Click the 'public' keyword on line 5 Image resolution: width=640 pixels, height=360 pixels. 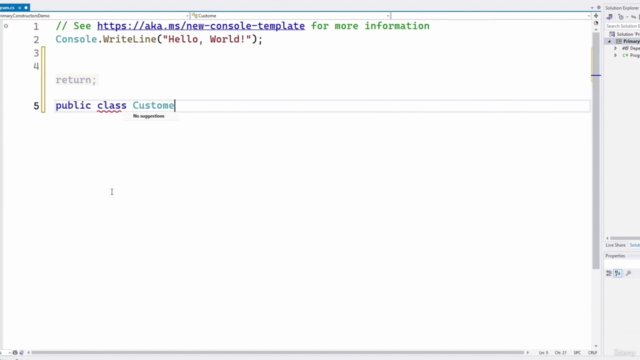coord(73,105)
